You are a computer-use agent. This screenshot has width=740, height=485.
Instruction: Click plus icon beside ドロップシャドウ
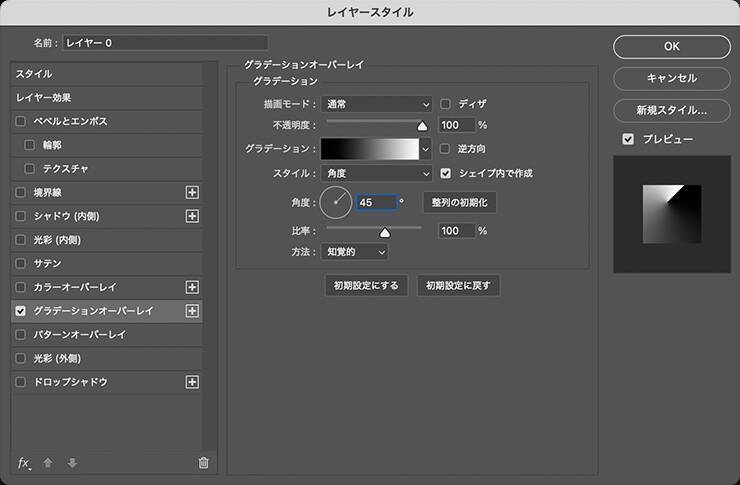tap(193, 382)
